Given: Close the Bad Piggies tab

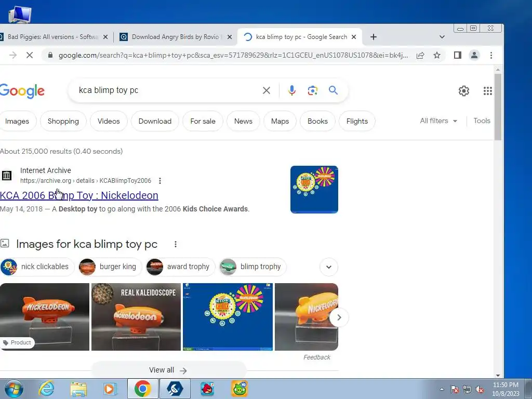Looking at the screenshot, I should (x=105, y=37).
